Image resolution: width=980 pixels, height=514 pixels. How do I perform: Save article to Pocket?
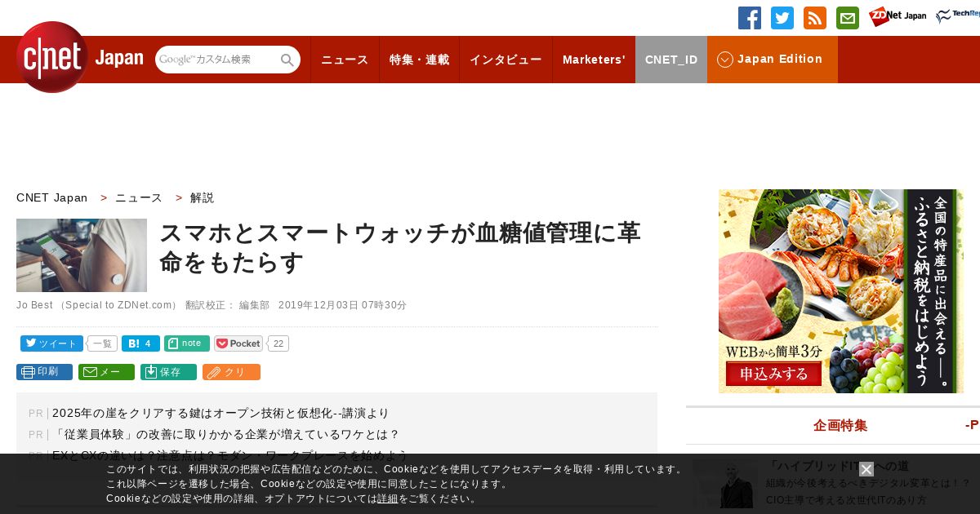[x=238, y=343]
